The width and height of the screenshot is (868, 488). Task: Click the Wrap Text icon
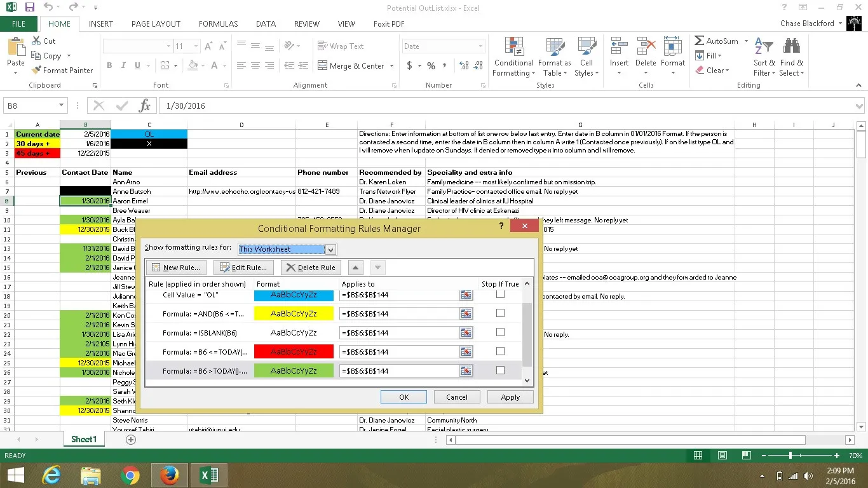click(x=322, y=46)
